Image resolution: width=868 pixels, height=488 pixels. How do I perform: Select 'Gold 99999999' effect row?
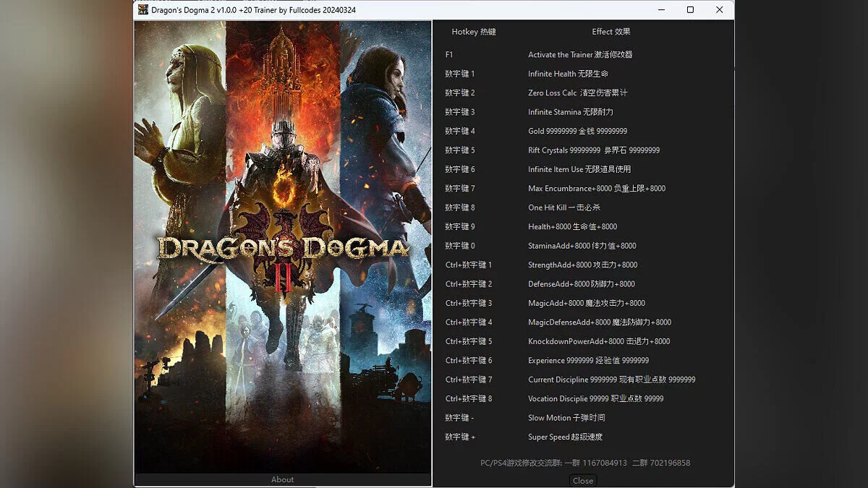click(x=577, y=131)
